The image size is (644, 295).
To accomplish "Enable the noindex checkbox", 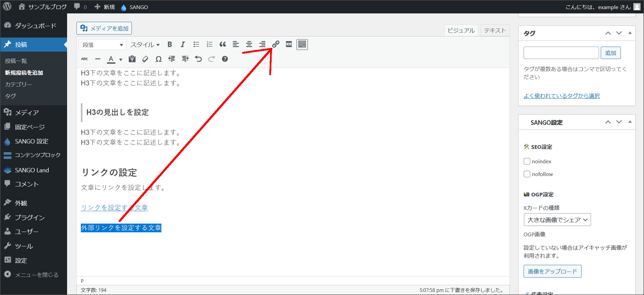I will point(527,161).
